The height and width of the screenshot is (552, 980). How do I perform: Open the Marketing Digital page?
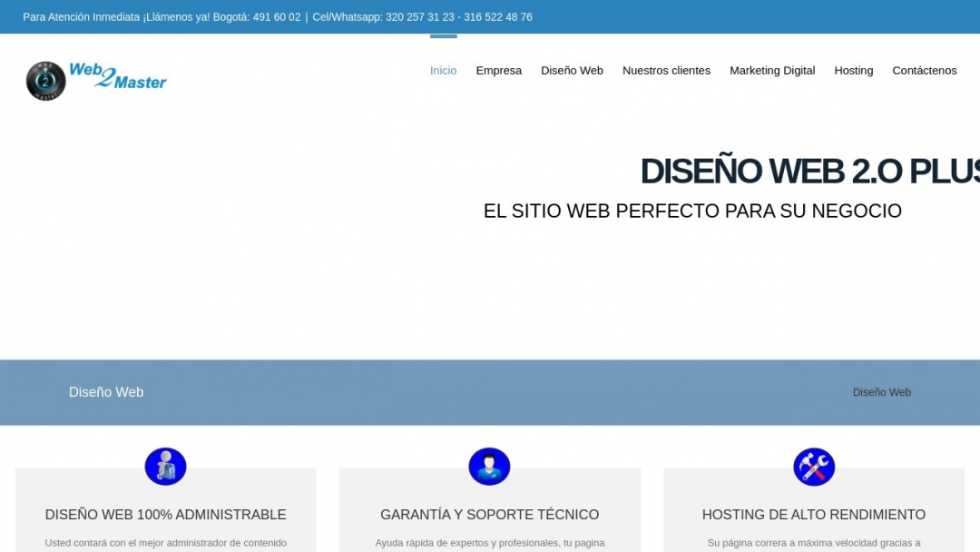pyautogui.click(x=772, y=70)
